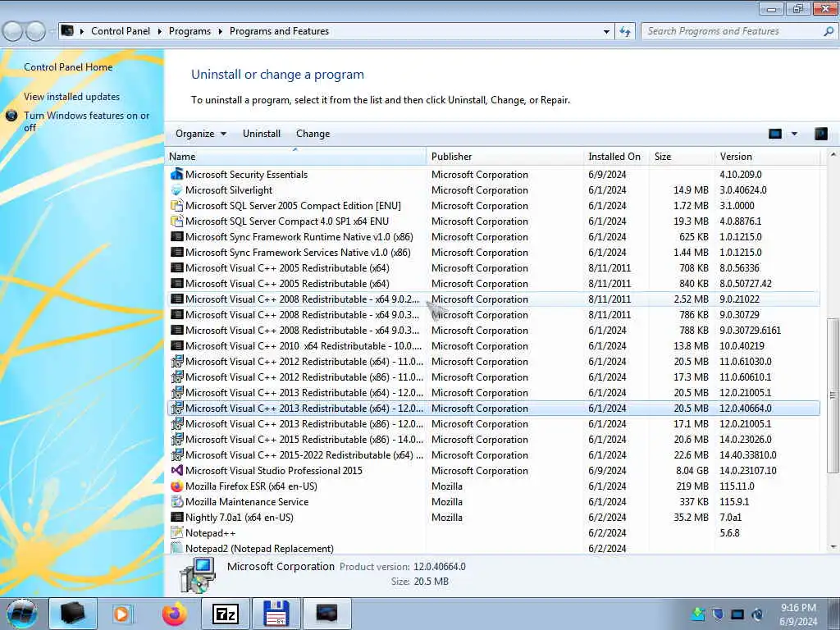The width and height of the screenshot is (840, 630).
Task: Expand the breadcrumb arrow after Programs
Action: click(220, 31)
